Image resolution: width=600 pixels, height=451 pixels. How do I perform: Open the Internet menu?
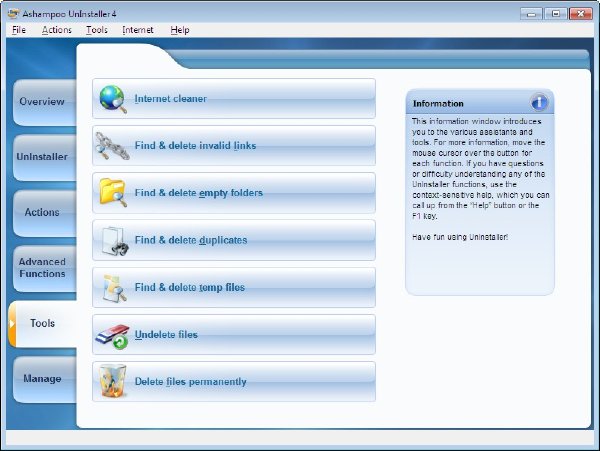pyautogui.click(x=138, y=30)
